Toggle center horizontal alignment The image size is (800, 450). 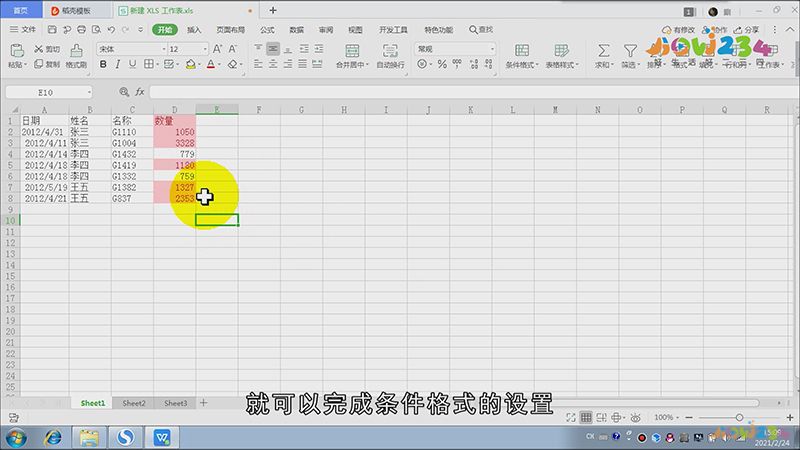tap(273, 64)
